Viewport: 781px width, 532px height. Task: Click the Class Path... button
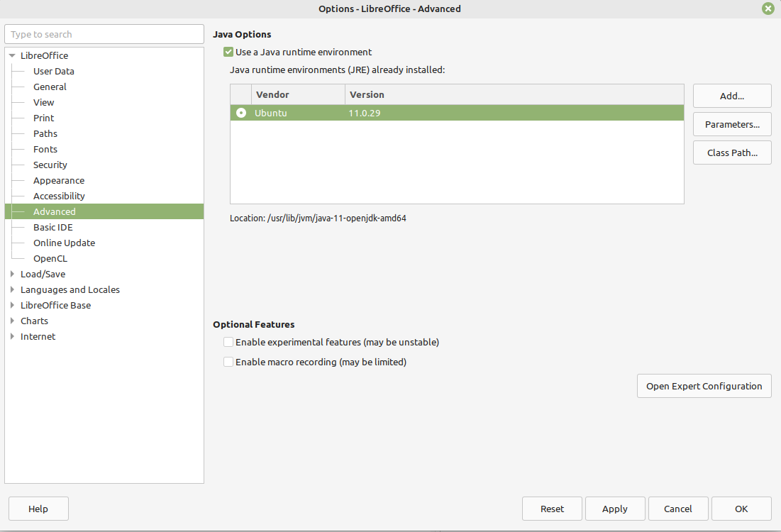(731, 153)
